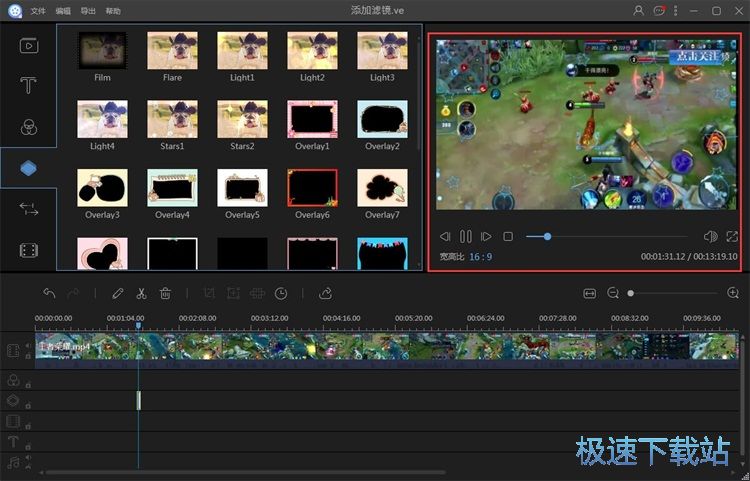
Task: Open the Media panel in sidebar
Action: tap(29, 45)
